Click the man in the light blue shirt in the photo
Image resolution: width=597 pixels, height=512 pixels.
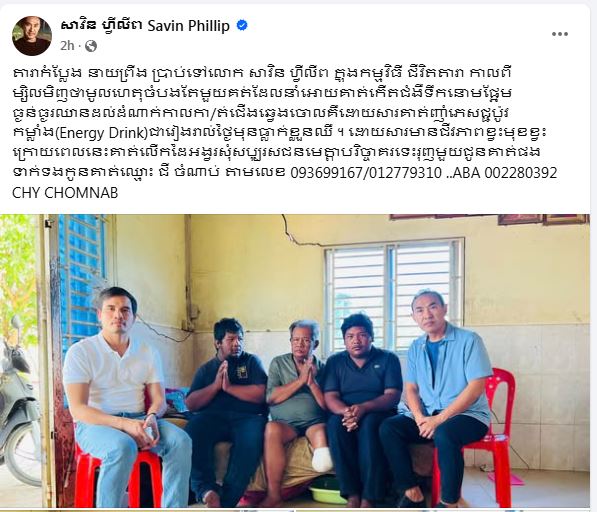438,392
